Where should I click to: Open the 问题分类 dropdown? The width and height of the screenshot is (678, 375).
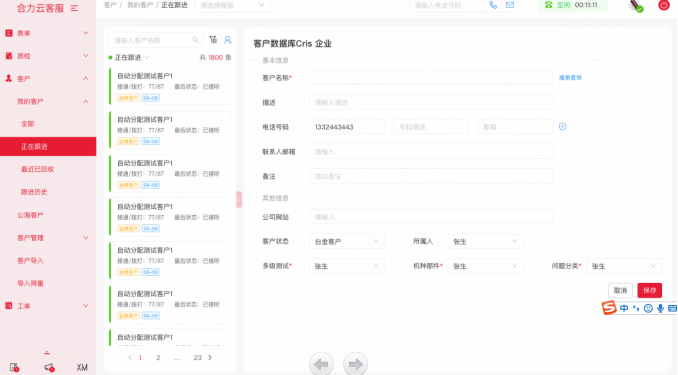(x=624, y=266)
